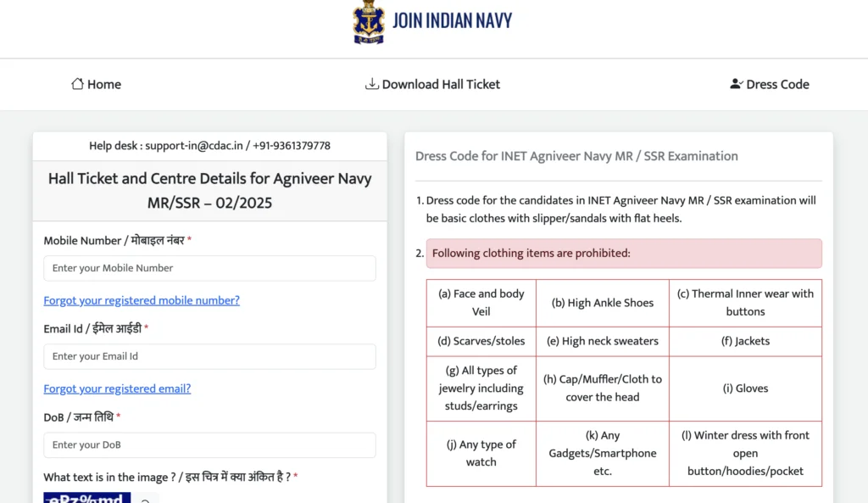
Task: Click '(l) Winter dress with front open' cell
Action: click(745, 453)
